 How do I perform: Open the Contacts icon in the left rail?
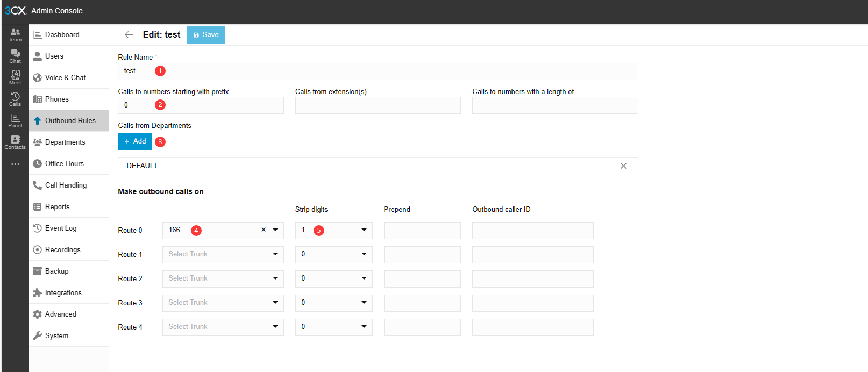pos(15,142)
